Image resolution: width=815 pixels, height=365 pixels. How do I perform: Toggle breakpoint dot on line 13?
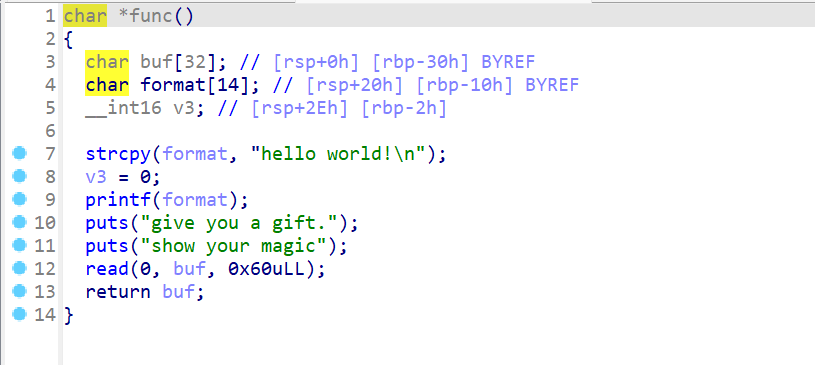click(19, 291)
